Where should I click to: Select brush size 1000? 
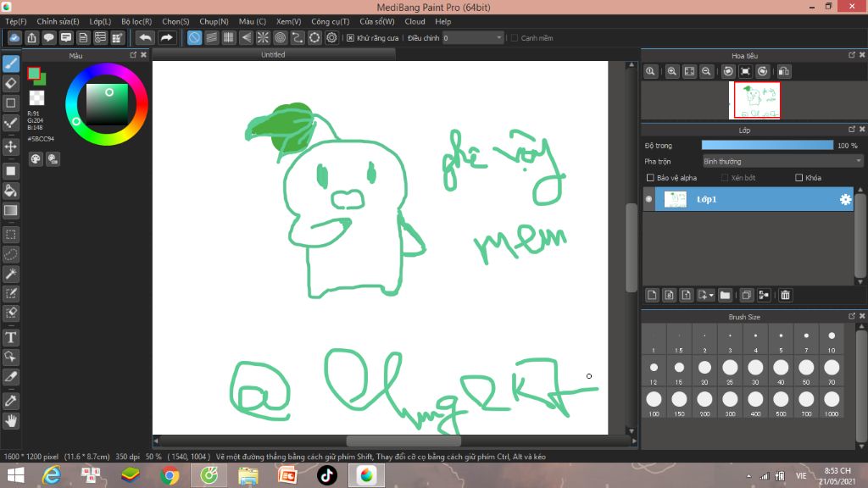pyautogui.click(x=832, y=402)
